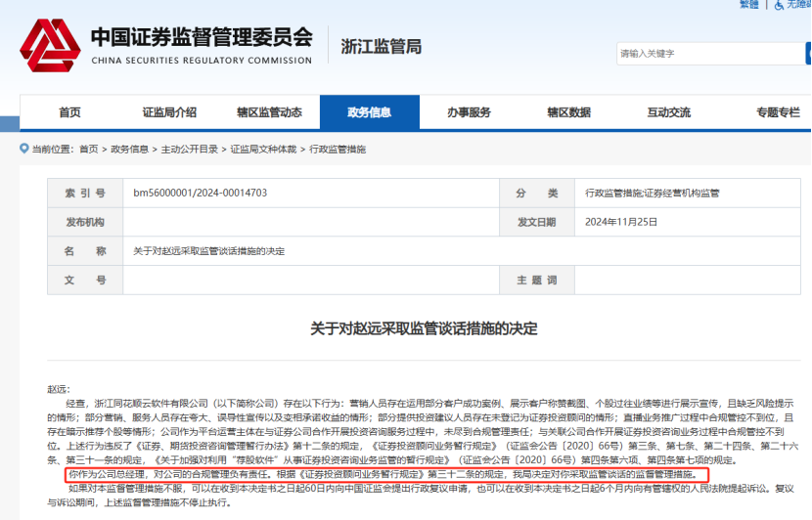This screenshot has width=812, height=520.
Task: Select the 政务信息 navigation tab
Action: (x=369, y=112)
